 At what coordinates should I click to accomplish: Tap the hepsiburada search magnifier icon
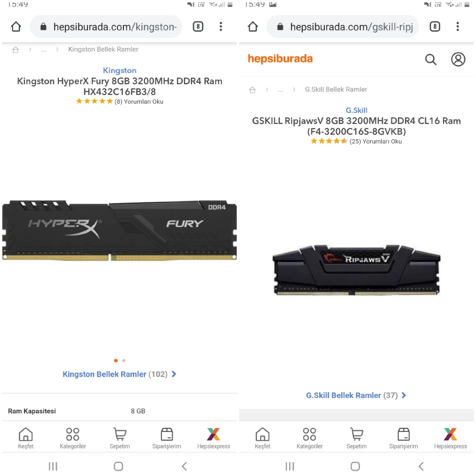pyautogui.click(x=431, y=60)
